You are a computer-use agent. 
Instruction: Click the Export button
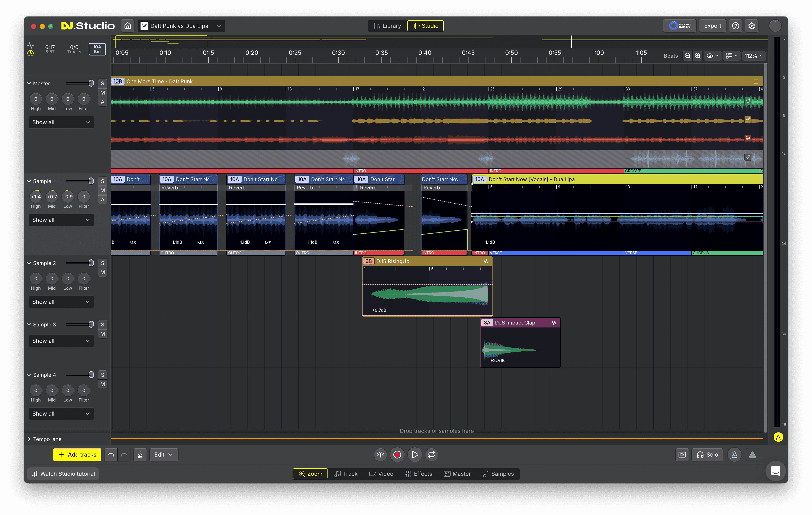(712, 26)
